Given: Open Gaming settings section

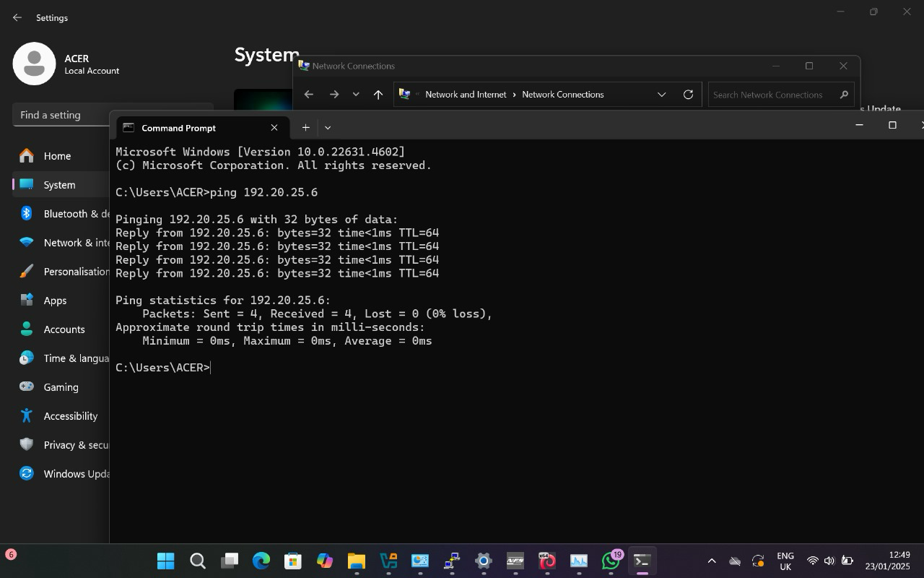Looking at the screenshot, I should [x=61, y=387].
